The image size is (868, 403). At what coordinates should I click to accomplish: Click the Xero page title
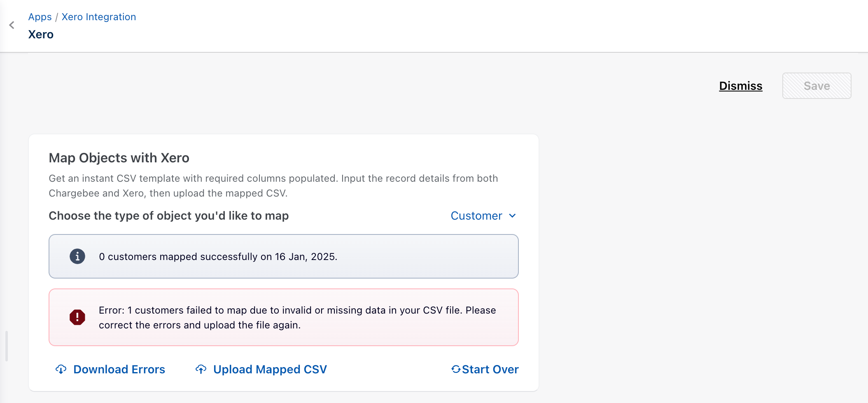coord(41,35)
